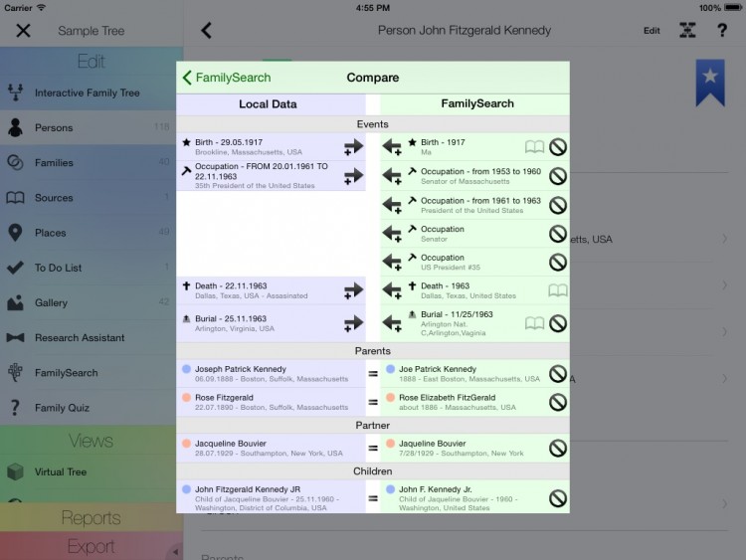Close the Sample Tree with X
Viewport: 746px width, 560px height.
tap(23, 31)
